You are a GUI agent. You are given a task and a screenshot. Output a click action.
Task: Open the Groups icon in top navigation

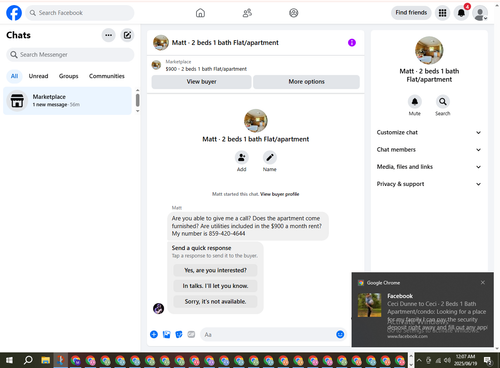tap(294, 13)
